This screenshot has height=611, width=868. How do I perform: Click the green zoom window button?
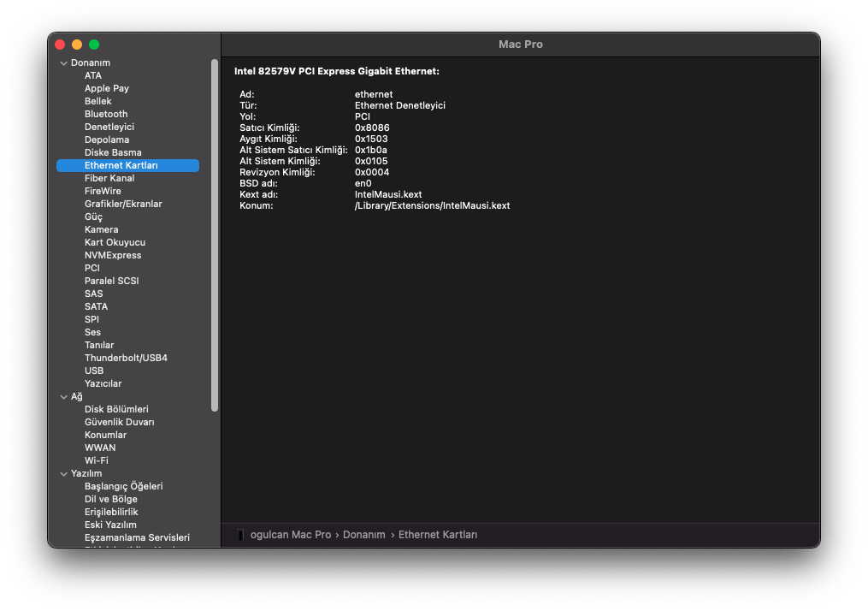(94, 44)
